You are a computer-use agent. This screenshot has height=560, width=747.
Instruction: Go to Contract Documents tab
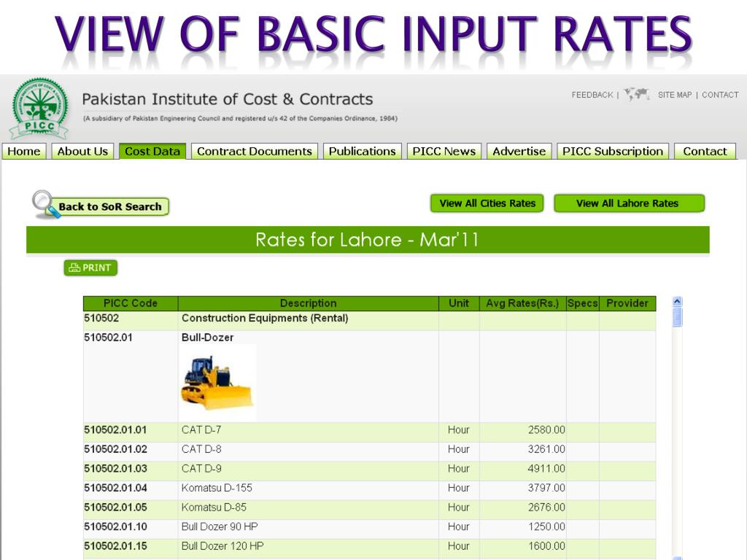(255, 151)
